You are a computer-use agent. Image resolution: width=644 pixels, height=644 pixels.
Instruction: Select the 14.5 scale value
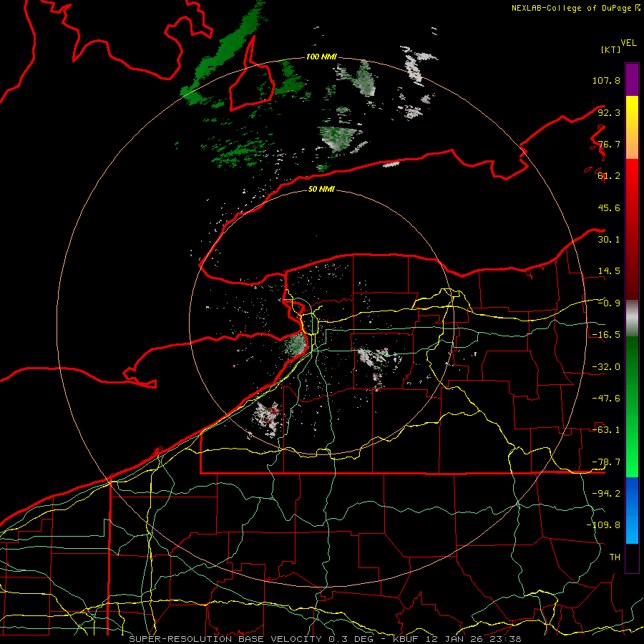pyautogui.click(x=609, y=271)
